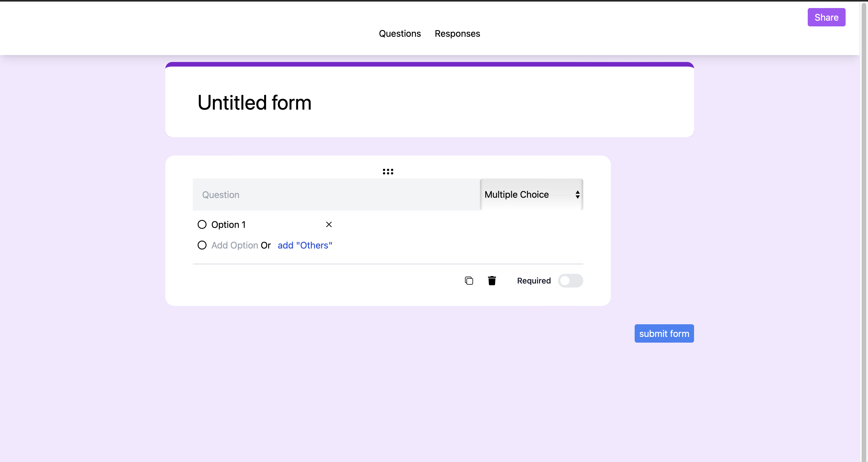Select the Option 1 radio button
868x462 pixels.
pyautogui.click(x=202, y=224)
